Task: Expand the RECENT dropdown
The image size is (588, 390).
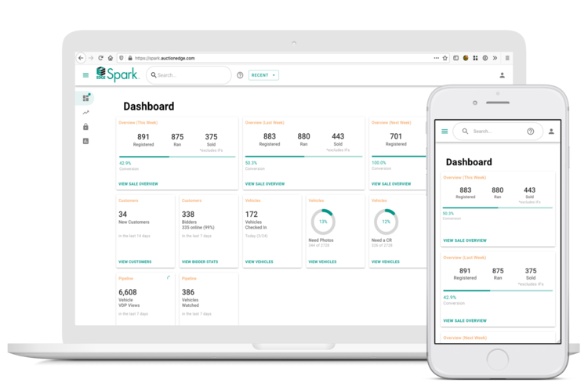Action: pyautogui.click(x=263, y=75)
